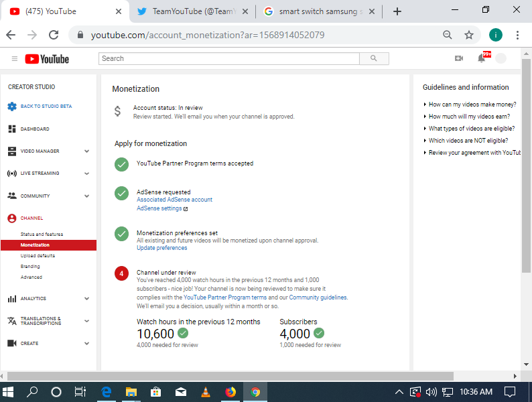Screen dimensions: 532x402
Task: Open AdSense settings link
Action: point(159,208)
